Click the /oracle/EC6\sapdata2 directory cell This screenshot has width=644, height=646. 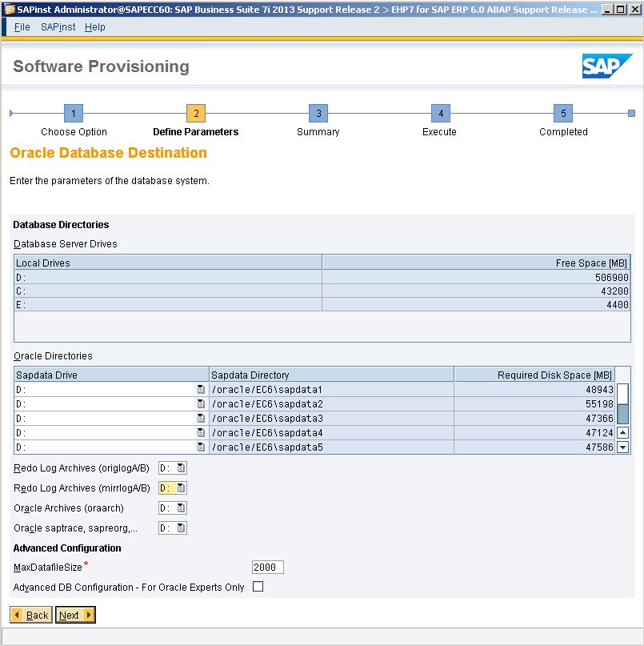[331, 403]
